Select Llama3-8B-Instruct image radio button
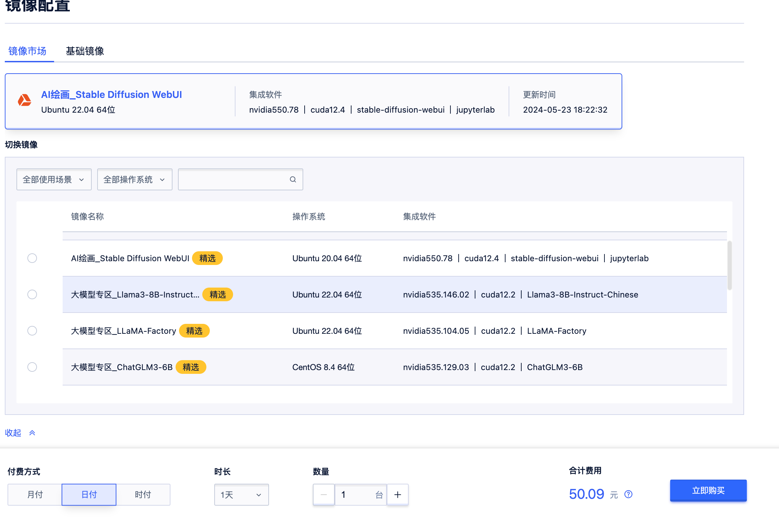The height and width of the screenshot is (532, 779). (x=32, y=294)
